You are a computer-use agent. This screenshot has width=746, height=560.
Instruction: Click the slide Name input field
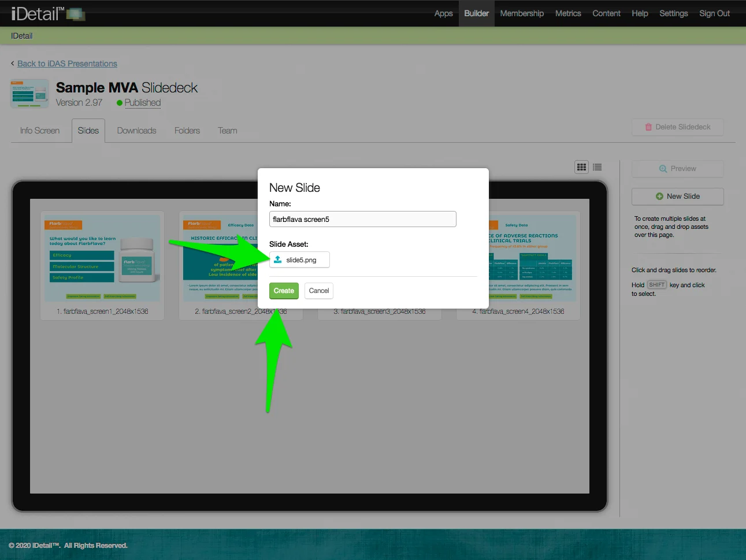[363, 219]
